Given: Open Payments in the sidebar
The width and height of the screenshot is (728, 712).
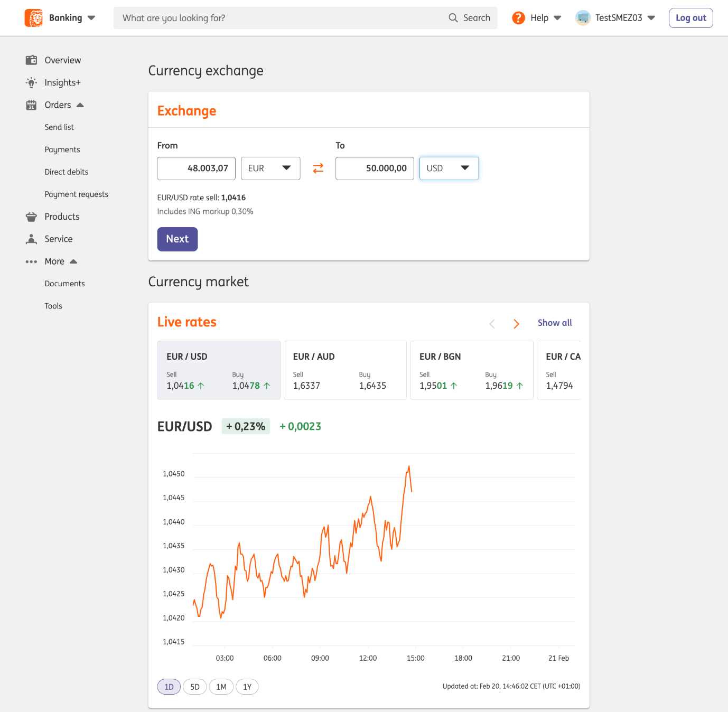Looking at the screenshot, I should point(62,149).
